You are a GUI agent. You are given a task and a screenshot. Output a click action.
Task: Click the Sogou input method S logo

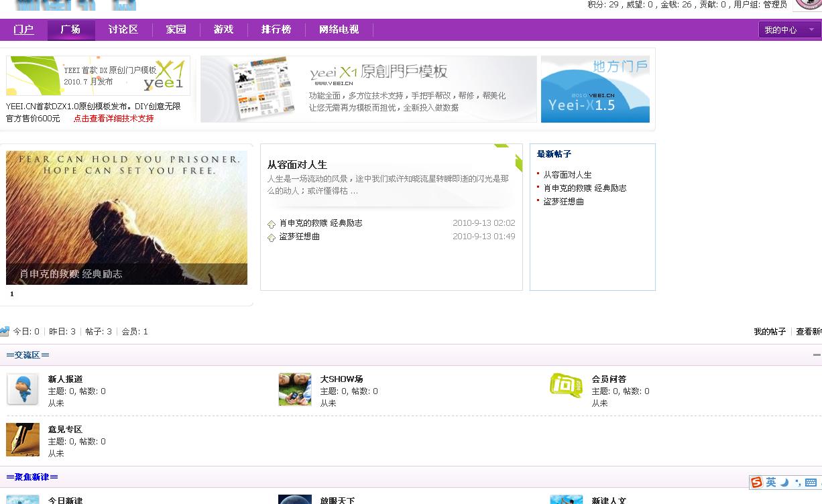click(x=757, y=483)
